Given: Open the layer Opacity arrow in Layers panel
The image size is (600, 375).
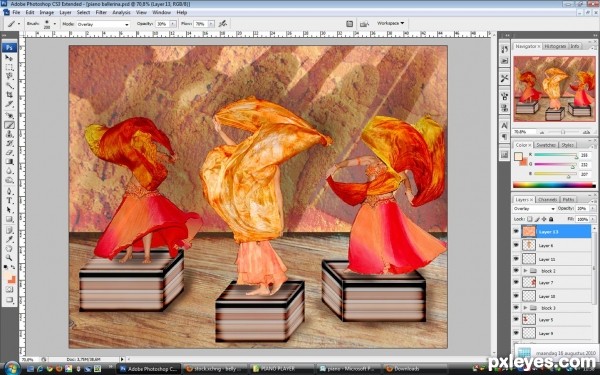Looking at the screenshot, I should click(593, 209).
